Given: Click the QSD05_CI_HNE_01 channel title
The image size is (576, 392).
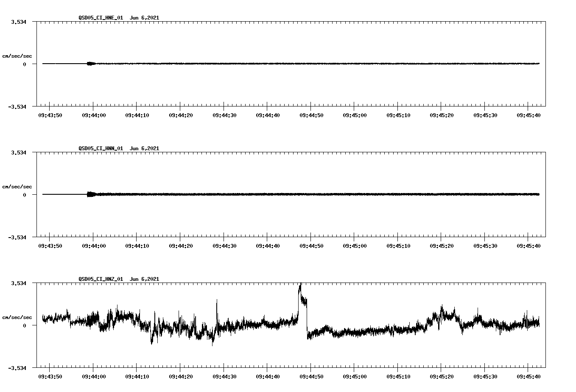Looking at the screenshot, I should tap(101, 17).
